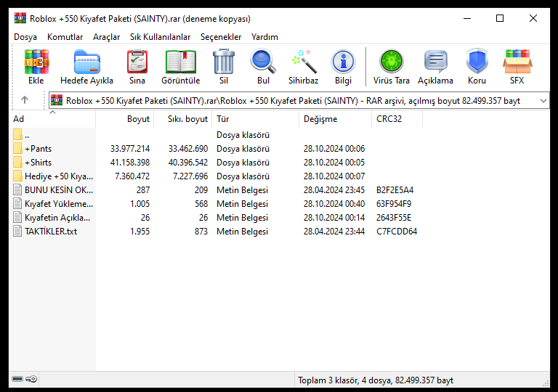Click the Koru protect shield icon
The image size is (558, 392).
(x=477, y=62)
